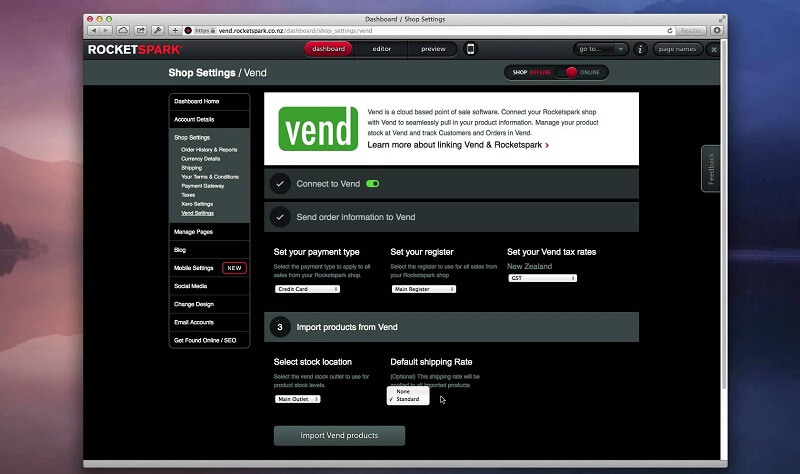The width and height of the screenshot is (800, 474).
Task: Open Get Found Online / SEO
Action: tap(209, 340)
